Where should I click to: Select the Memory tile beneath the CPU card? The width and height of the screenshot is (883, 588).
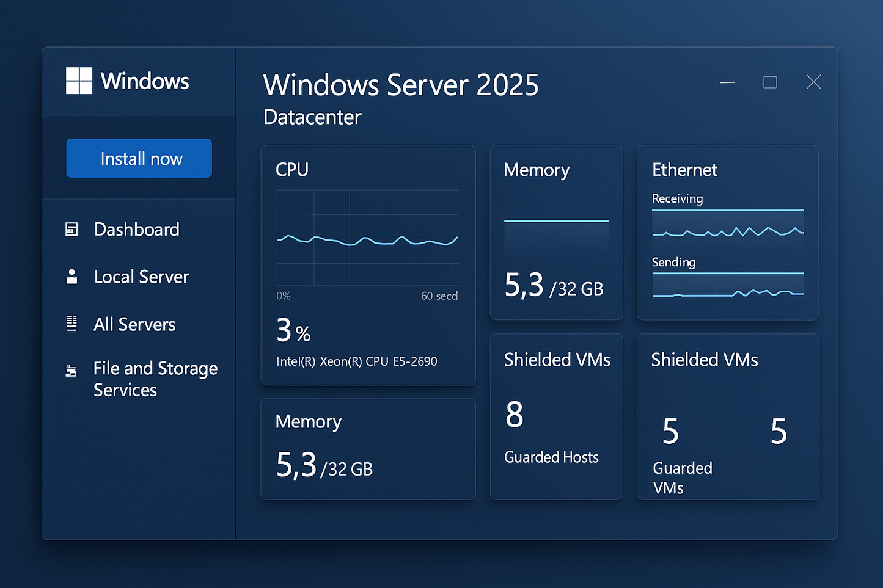click(368, 449)
